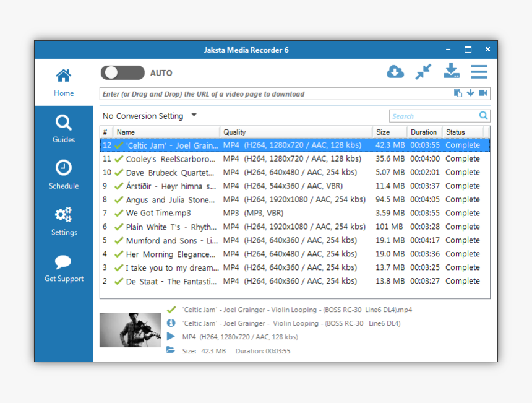Open Get Support section
The width and height of the screenshot is (532, 403).
coord(64,268)
